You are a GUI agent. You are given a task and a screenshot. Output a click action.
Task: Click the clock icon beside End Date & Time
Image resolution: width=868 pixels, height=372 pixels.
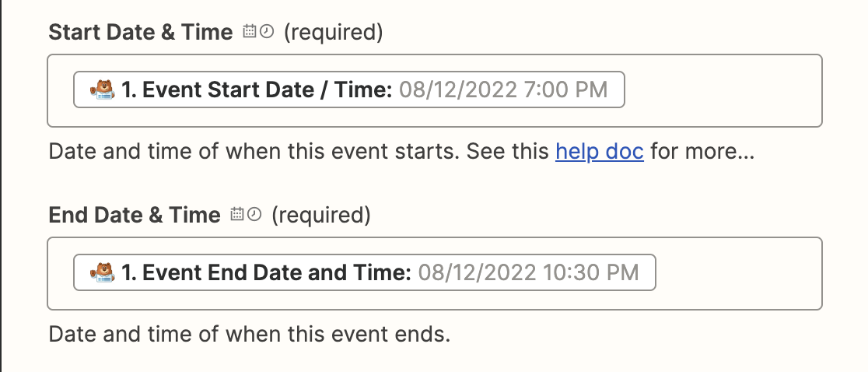254,214
